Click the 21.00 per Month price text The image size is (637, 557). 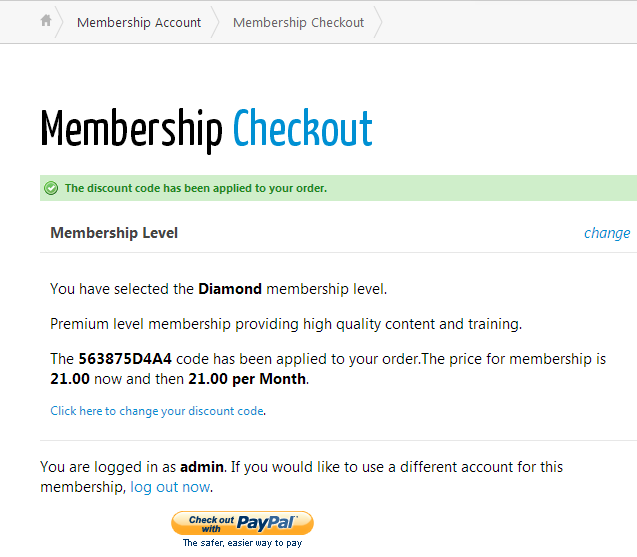click(x=247, y=379)
